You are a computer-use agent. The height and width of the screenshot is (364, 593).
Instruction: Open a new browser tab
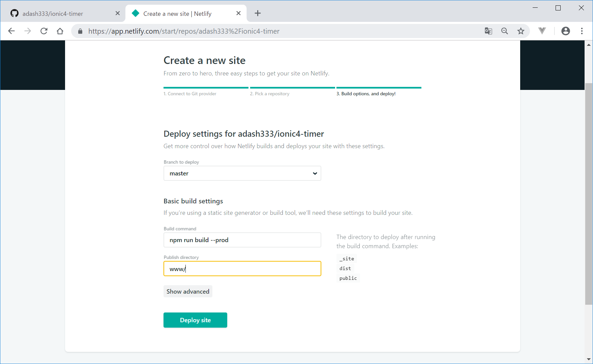pyautogui.click(x=258, y=13)
